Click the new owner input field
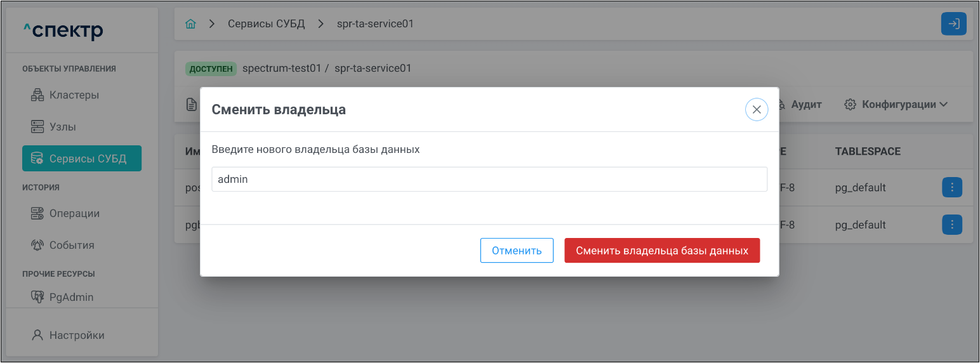Screen dimensions: 980x363 point(489,180)
